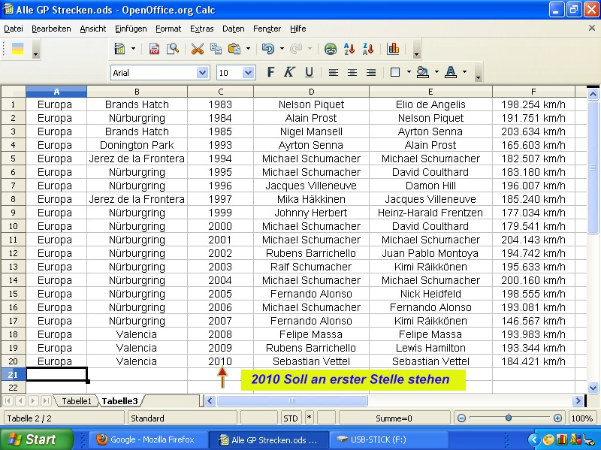This screenshot has width=601, height=450.
Task: Expand the font color dropdown arrow
Action: click(464, 73)
